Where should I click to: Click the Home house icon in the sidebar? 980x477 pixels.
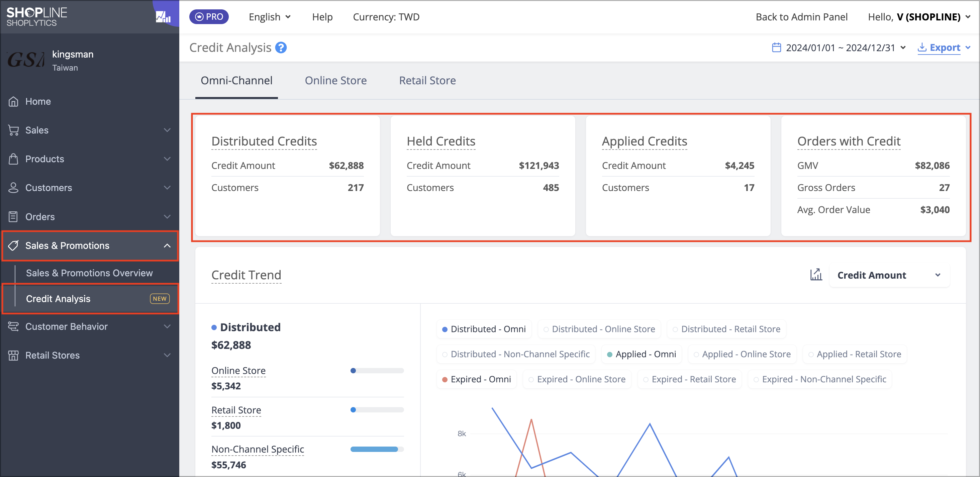pyautogui.click(x=13, y=102)
